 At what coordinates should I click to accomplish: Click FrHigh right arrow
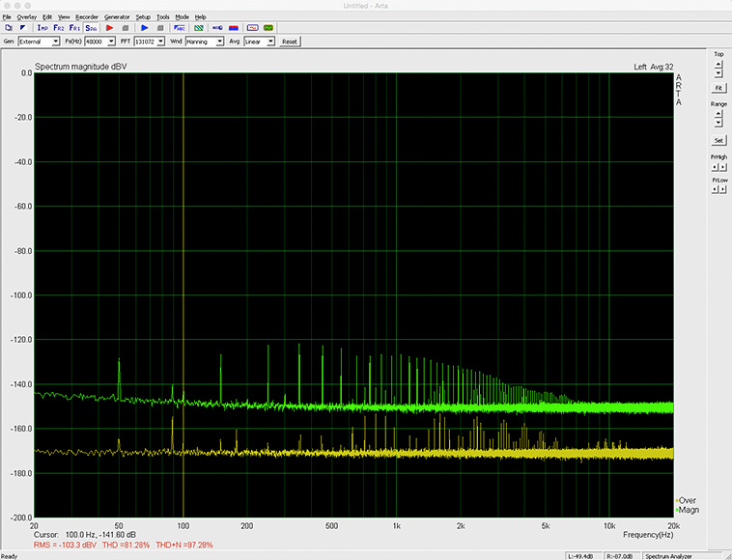pyautogui.click(x=722, y=167)
